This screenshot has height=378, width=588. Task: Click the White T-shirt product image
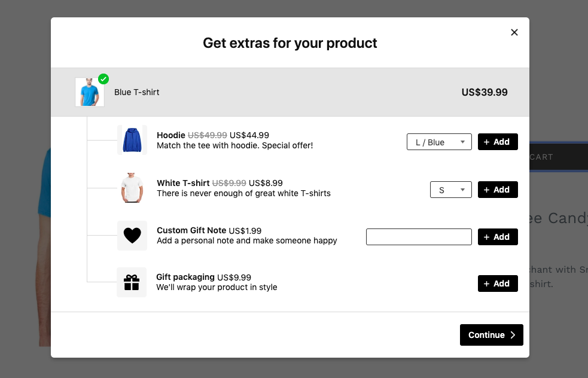click(132, 188)
